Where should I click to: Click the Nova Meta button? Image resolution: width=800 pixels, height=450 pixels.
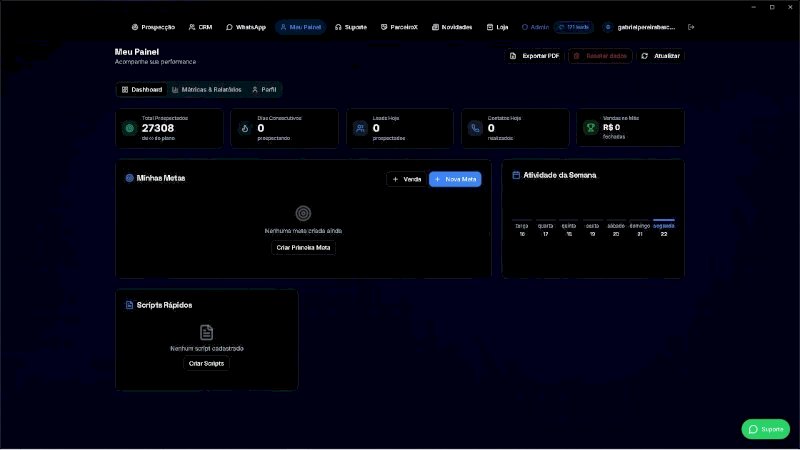tap(455, 179)
